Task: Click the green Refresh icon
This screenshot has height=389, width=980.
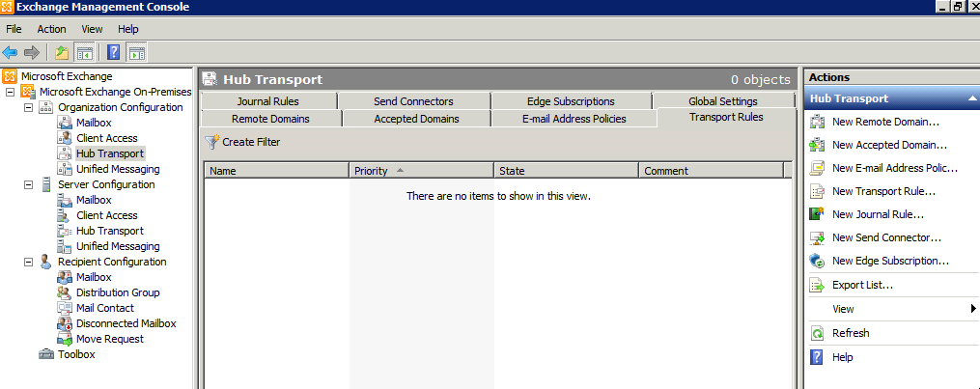Action: click(x=817, y=333)
